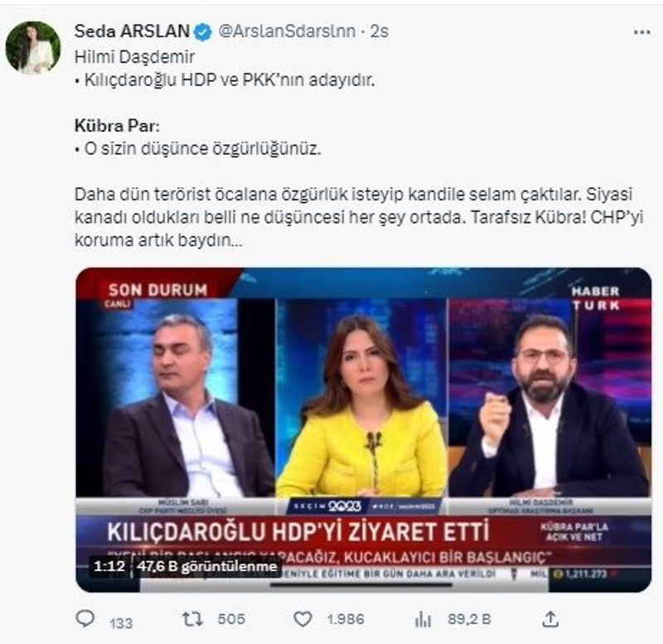Click the video progress bar at the bottom
The height and width of the screenshot is (644, 663).
(x=361, y=585)
